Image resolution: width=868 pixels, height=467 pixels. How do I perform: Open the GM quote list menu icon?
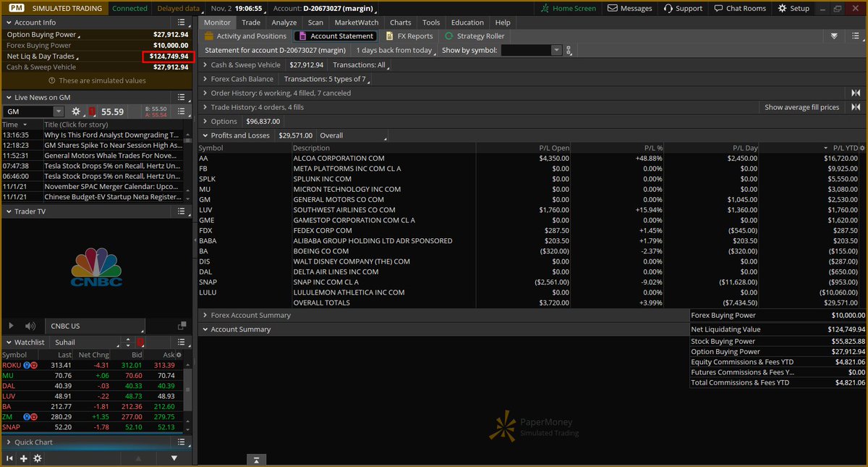(182, 112)
